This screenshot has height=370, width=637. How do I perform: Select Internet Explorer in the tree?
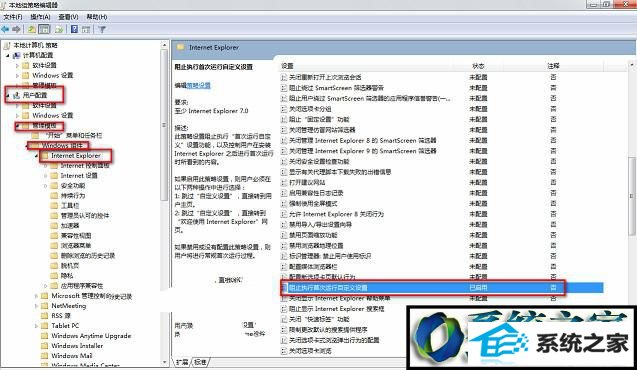point(76,156)
